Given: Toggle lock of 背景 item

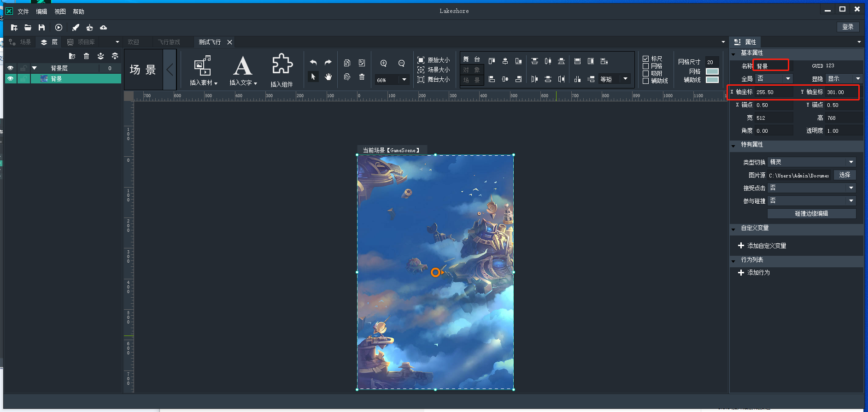Looking at the screenshot, I should [x=23, y=79].
